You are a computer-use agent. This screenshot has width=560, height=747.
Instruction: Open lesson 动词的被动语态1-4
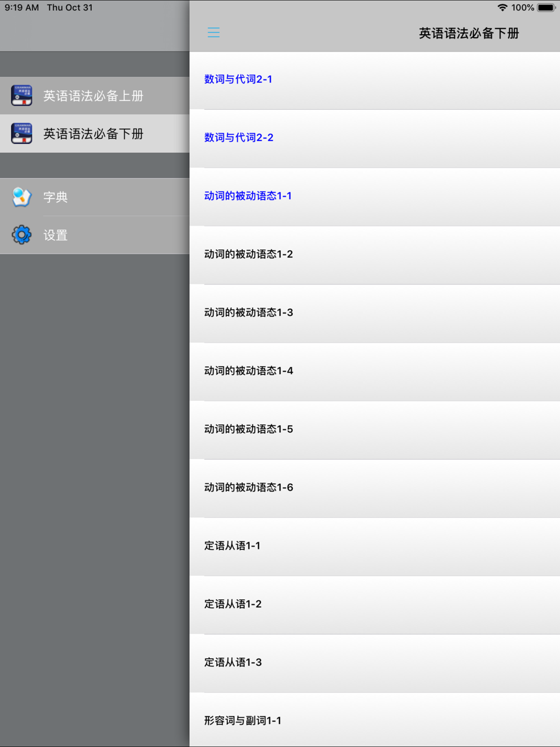tap(375, 371)
